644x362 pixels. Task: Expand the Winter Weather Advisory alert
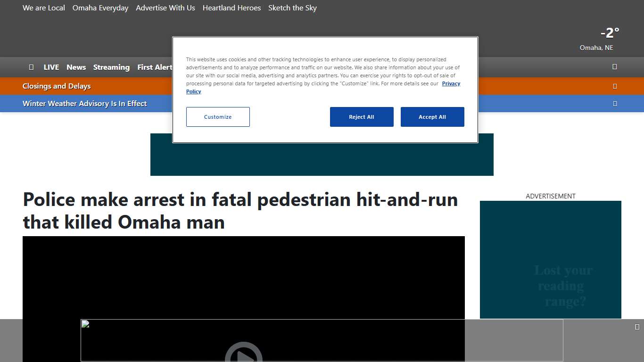pyautogui.click(x=85, y=104)
